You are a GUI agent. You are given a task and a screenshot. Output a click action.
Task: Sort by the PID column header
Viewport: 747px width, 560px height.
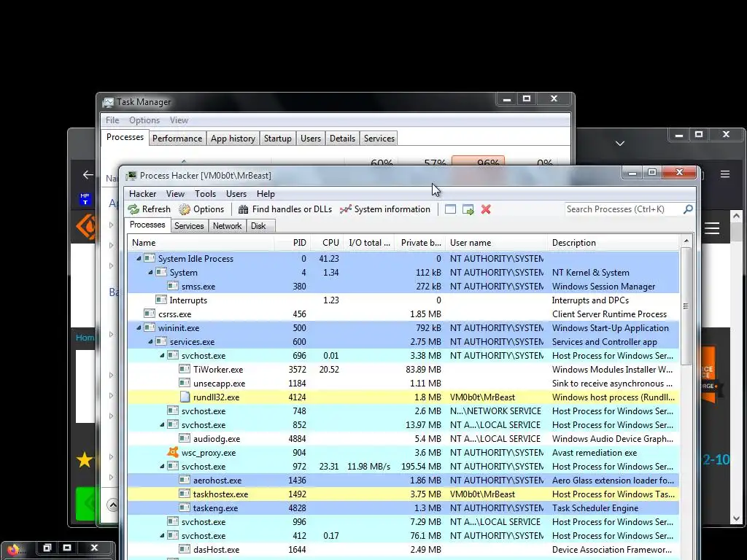pyautogui.click(x=292, y=243)
